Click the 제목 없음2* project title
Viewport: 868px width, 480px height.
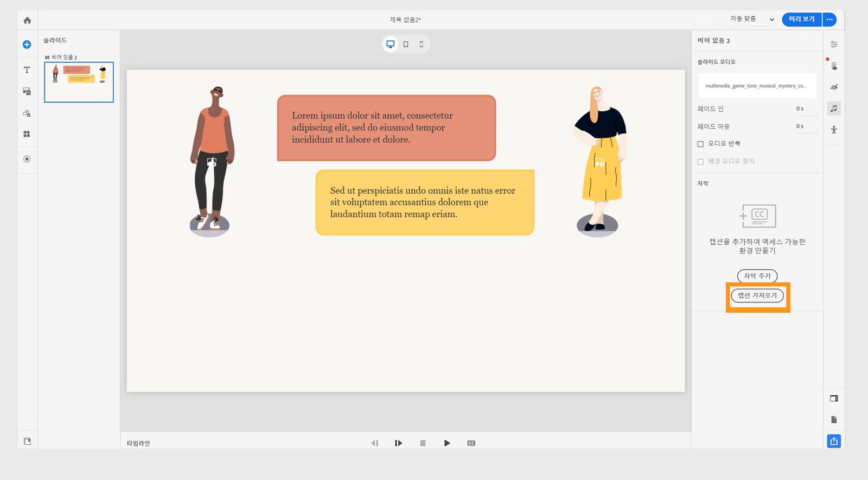[x=405, y=20]
